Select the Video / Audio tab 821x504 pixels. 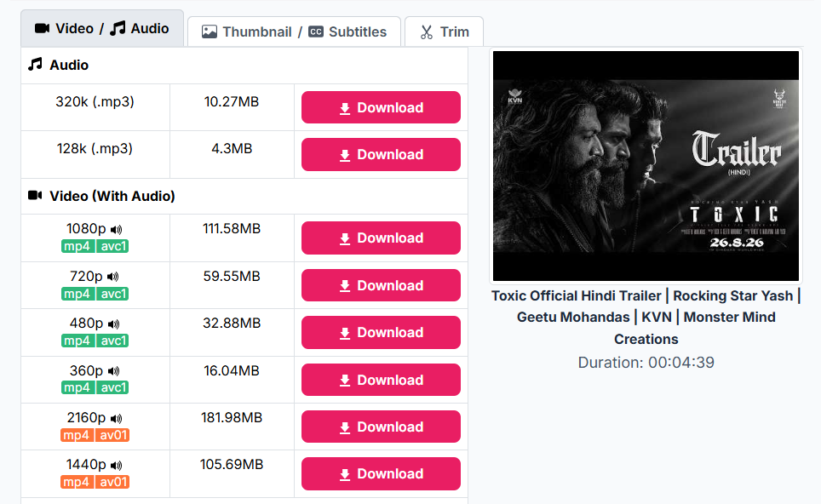pyautogui.click(x=102, y=28)
